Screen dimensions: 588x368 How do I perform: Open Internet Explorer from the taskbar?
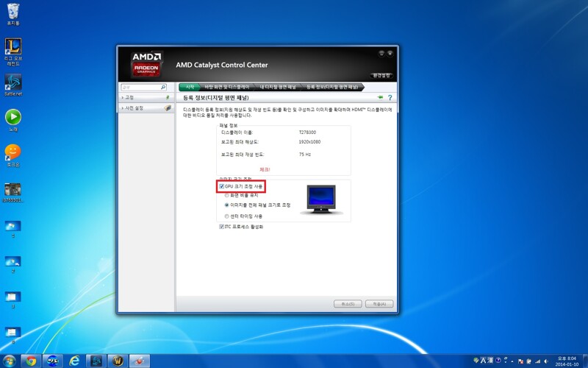click(x=74, y=361)
